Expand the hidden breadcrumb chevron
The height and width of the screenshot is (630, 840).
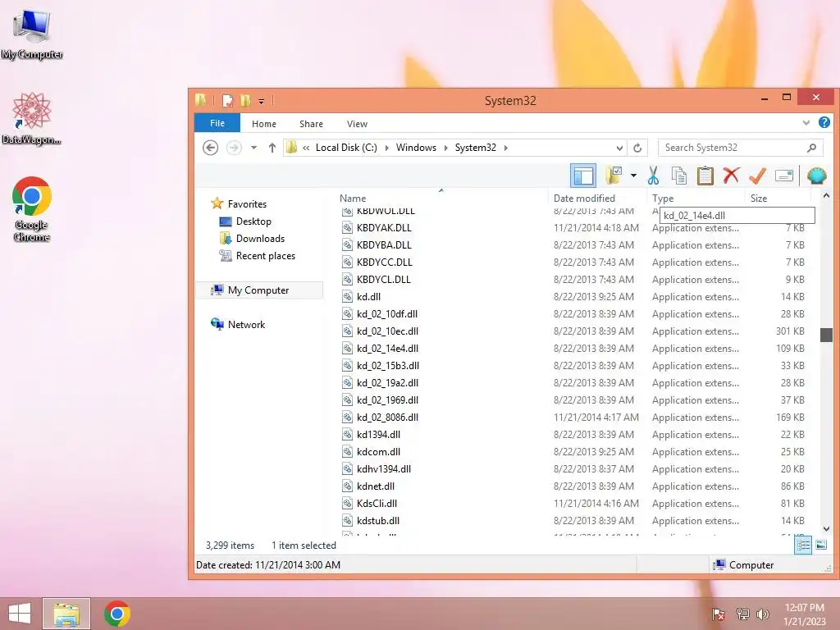306,148
